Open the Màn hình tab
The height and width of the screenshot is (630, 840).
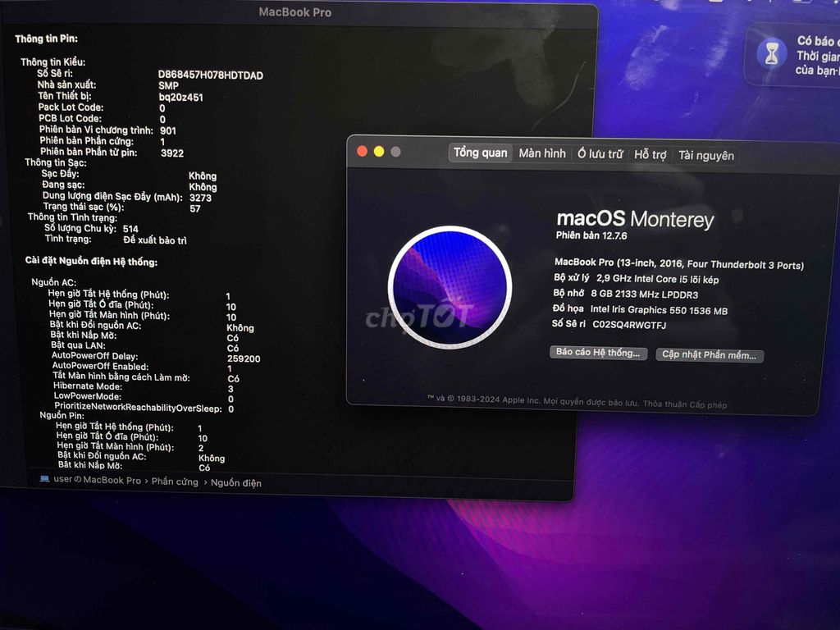point(542,153)
